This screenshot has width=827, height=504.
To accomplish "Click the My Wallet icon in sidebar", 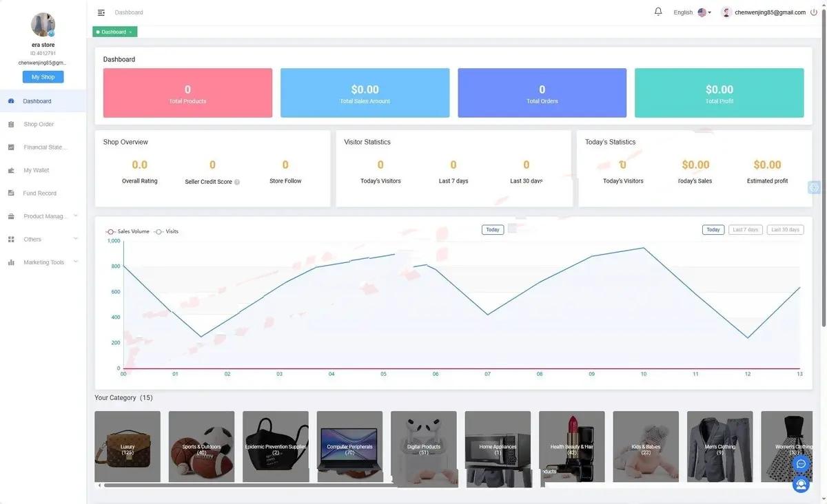I will click(11, 170).
